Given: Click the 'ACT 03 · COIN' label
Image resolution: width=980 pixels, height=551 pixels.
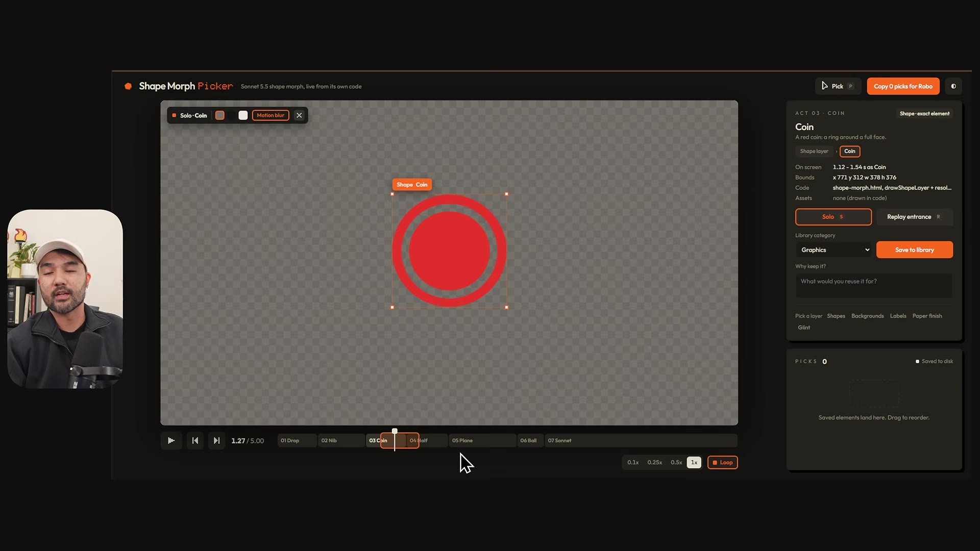Looking at the screenshot, I should (x=820, y=113).
